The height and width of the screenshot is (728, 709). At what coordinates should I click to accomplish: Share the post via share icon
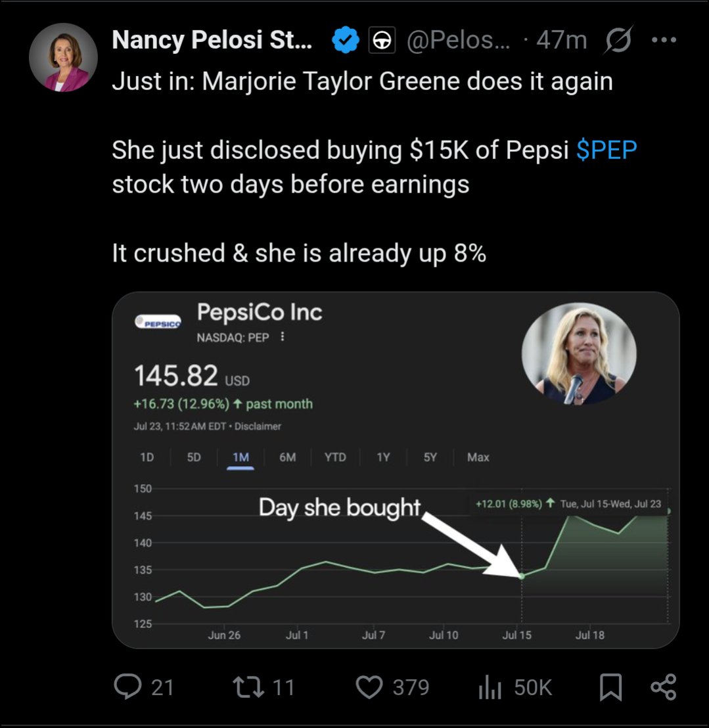(664, 687)
